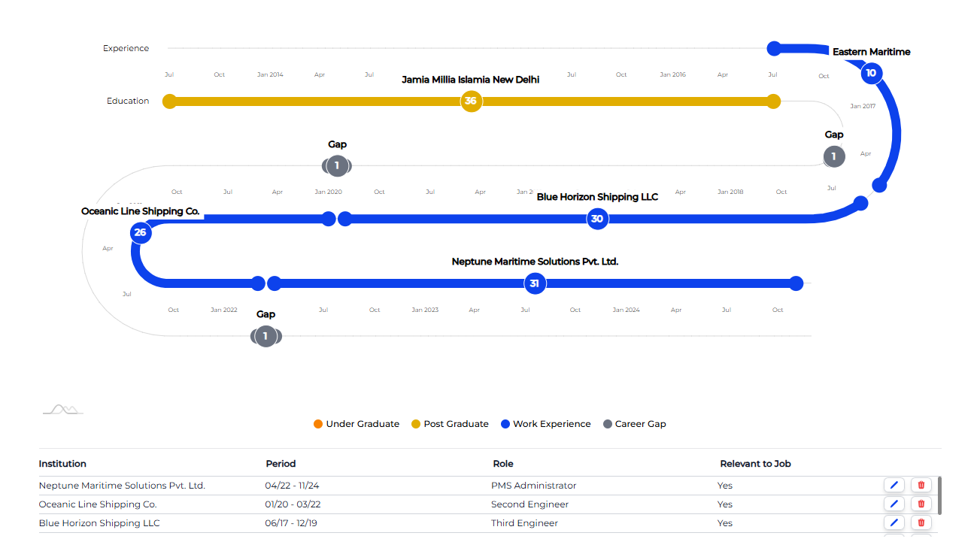Click the Neptune Maritime Solutions institution name

(x=121, y=485)
